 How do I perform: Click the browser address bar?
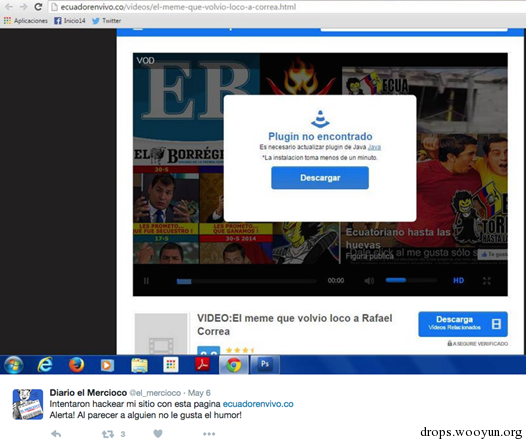pyautogui.click(x=285, y=7)
